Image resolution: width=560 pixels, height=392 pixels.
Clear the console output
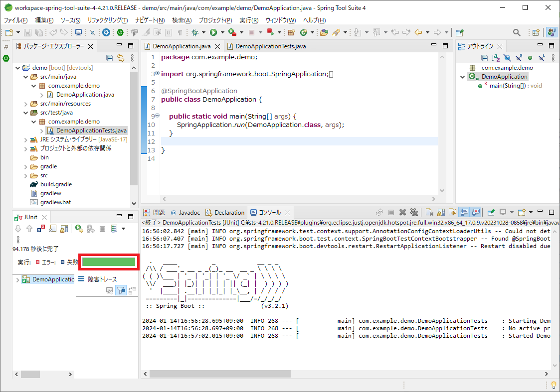(x=429, y=212)
